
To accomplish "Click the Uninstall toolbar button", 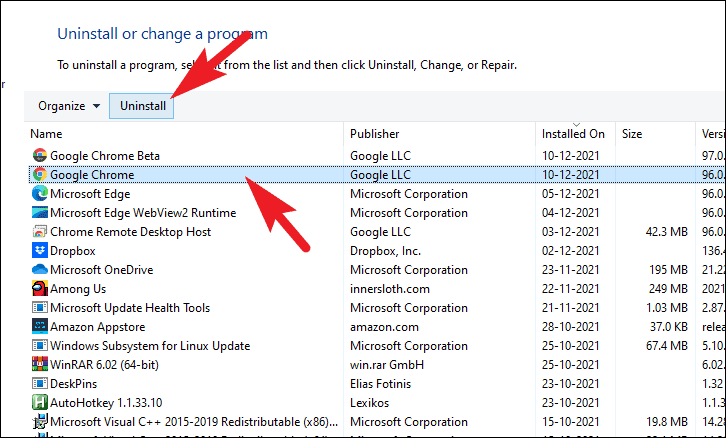I will [142, 106].
